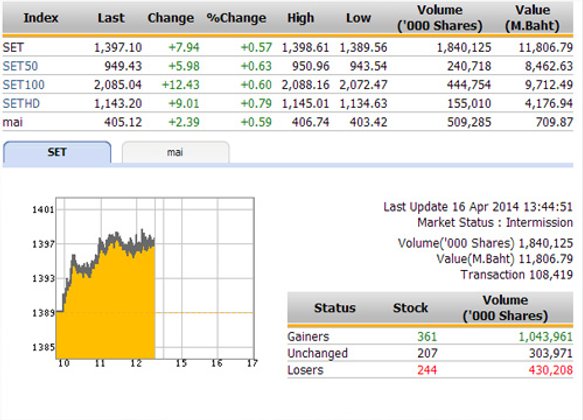Click the High column header
The height and width of the screenshot is (420, 583).
pyautogui.click(x=300, y=18)
